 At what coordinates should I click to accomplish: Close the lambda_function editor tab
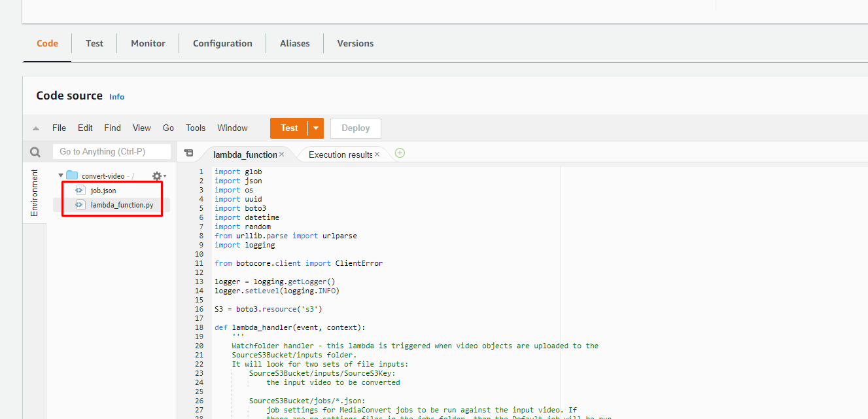(x=282, y=155)
